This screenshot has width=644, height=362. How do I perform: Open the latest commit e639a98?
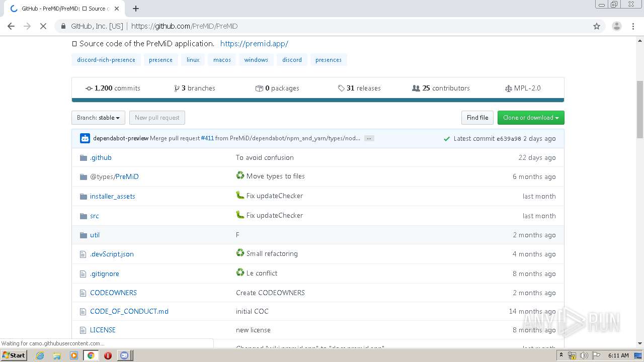[509, 139]
